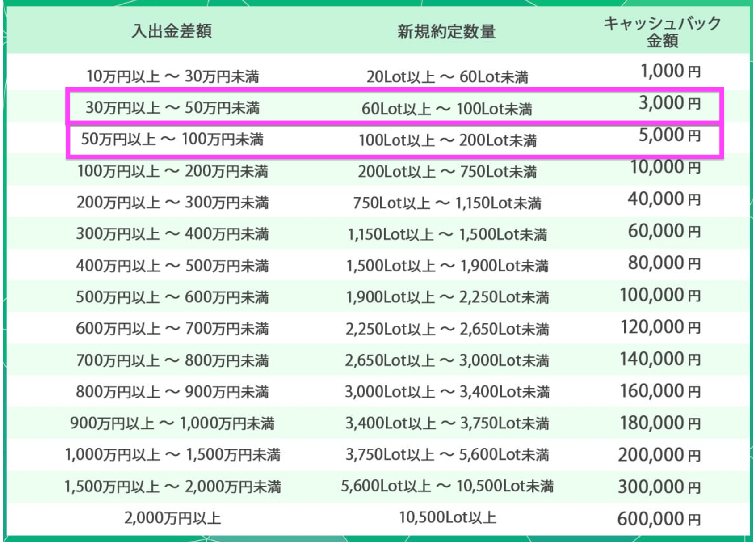756x542 pixels.
Task: Click the 100Lot以上～200Lot未満 cell
Action: [x=447, y=140]
